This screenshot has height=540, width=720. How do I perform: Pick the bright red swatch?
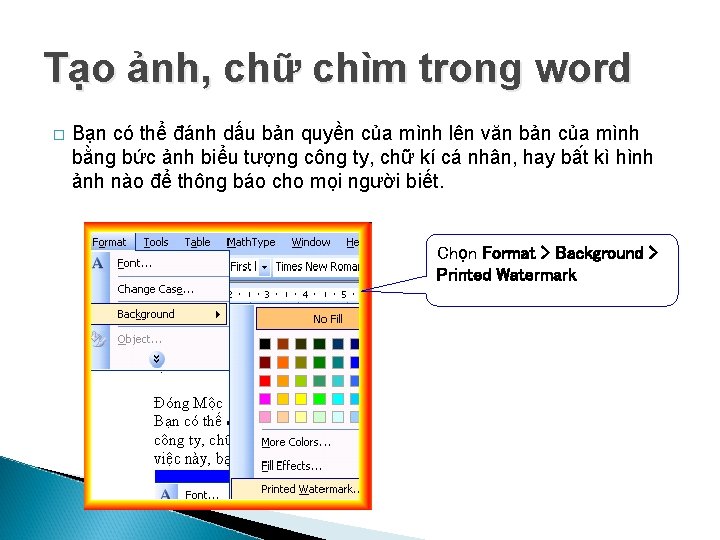point(265,381)
